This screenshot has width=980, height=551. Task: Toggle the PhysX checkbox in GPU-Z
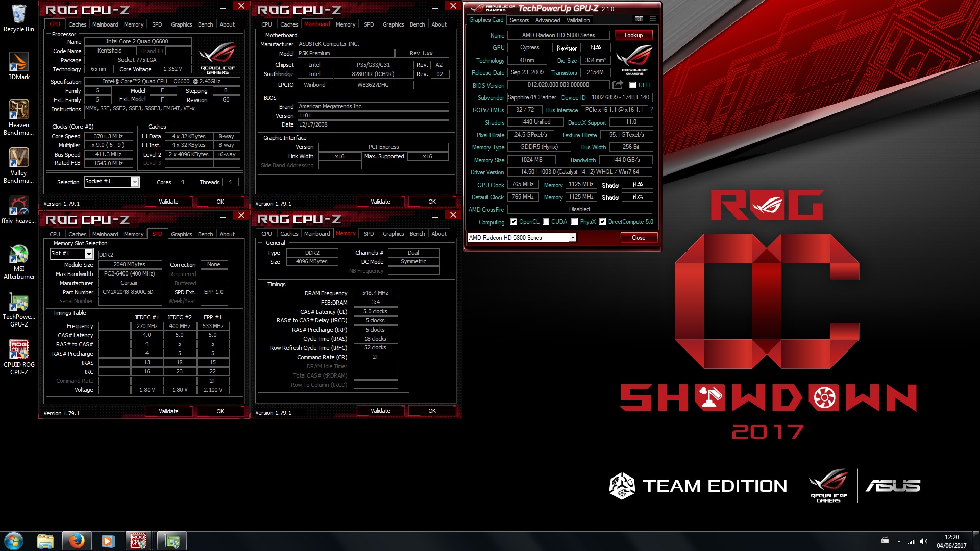[574, 222]
